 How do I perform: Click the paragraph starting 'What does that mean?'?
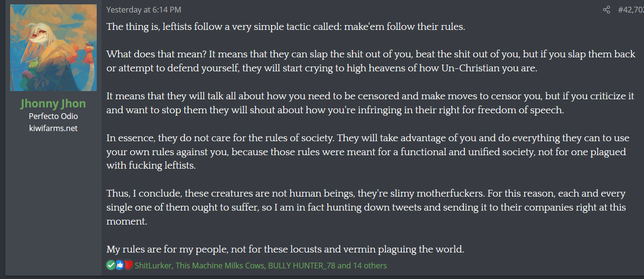(371, 61)
